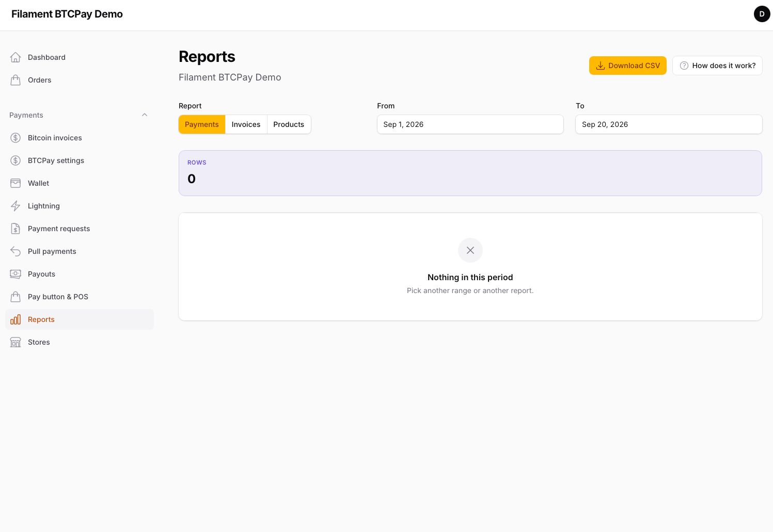Click 'Pick another range or another report.' text
The width and height of the screenshot is (773, 532).
point(470,291)
